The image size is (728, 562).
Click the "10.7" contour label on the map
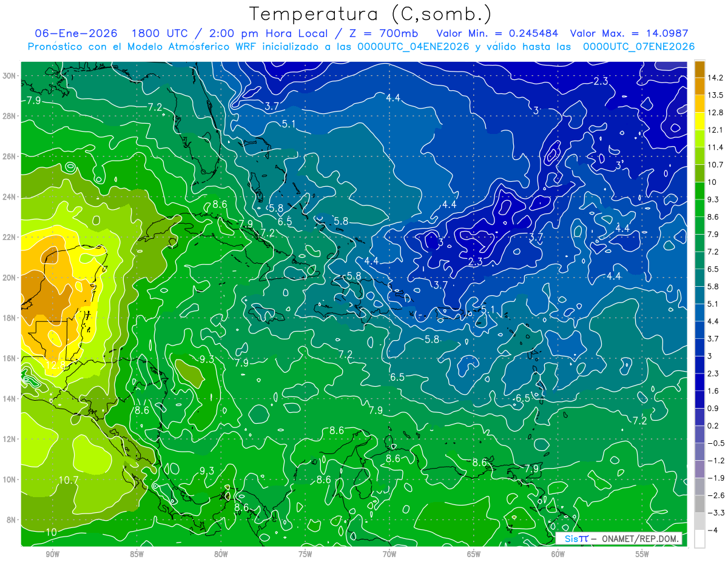tap(69, 480)
